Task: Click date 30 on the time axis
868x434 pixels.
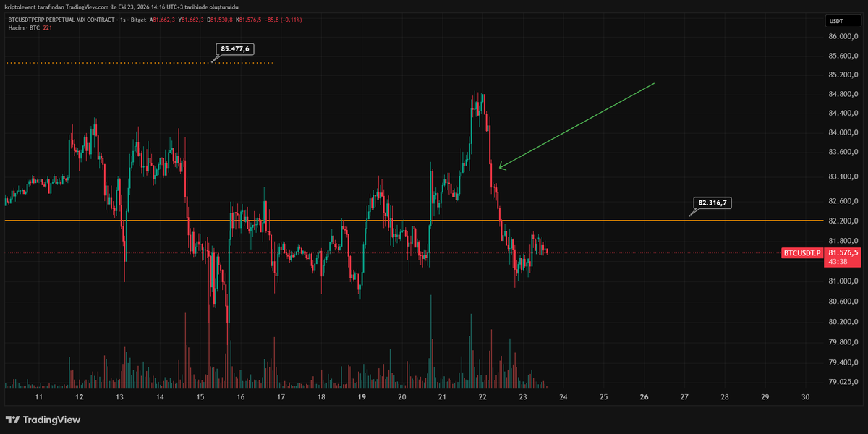Action: pos(806,396)
